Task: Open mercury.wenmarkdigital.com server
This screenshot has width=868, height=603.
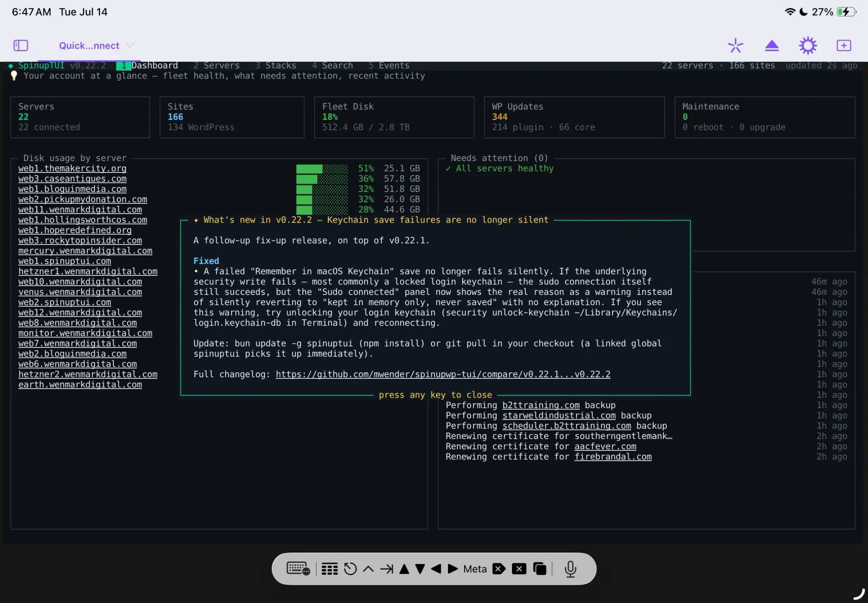Action: [85, 250]
